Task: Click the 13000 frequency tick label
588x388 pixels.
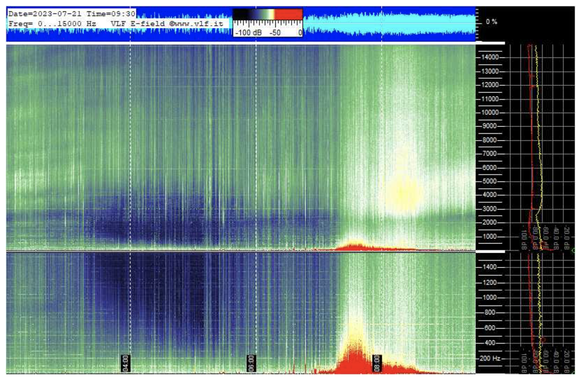Action: coord(490,72)
